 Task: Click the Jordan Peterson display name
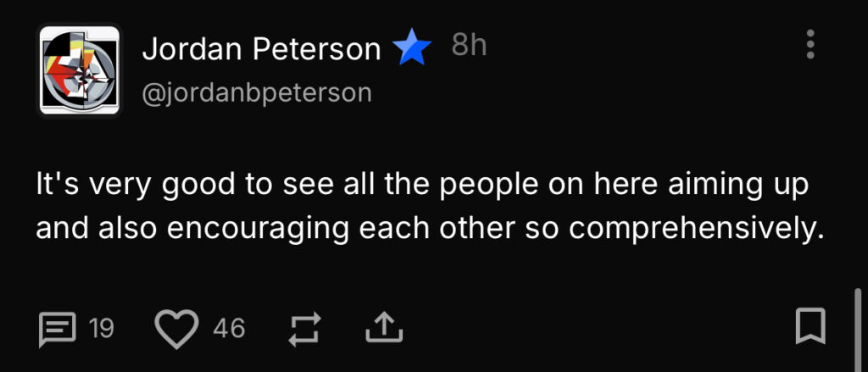coord(261,49)
